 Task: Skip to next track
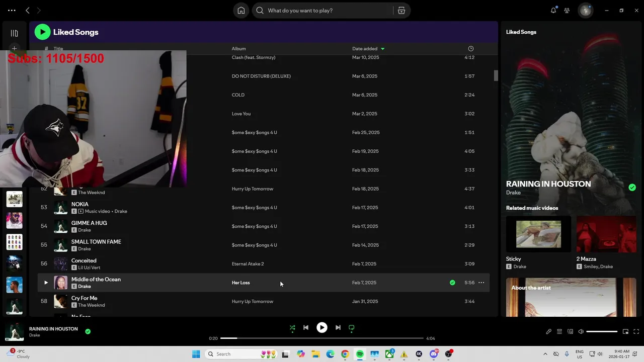point(338,328)
